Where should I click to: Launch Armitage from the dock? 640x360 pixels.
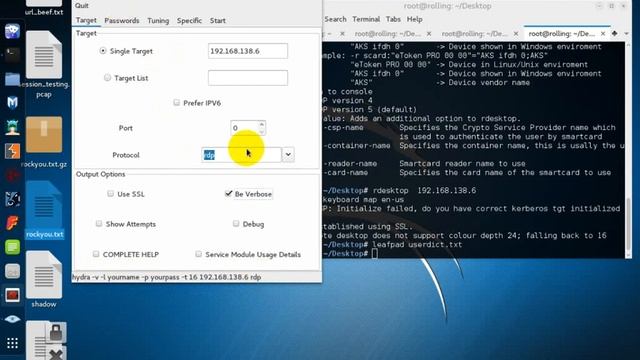(12, 127)
